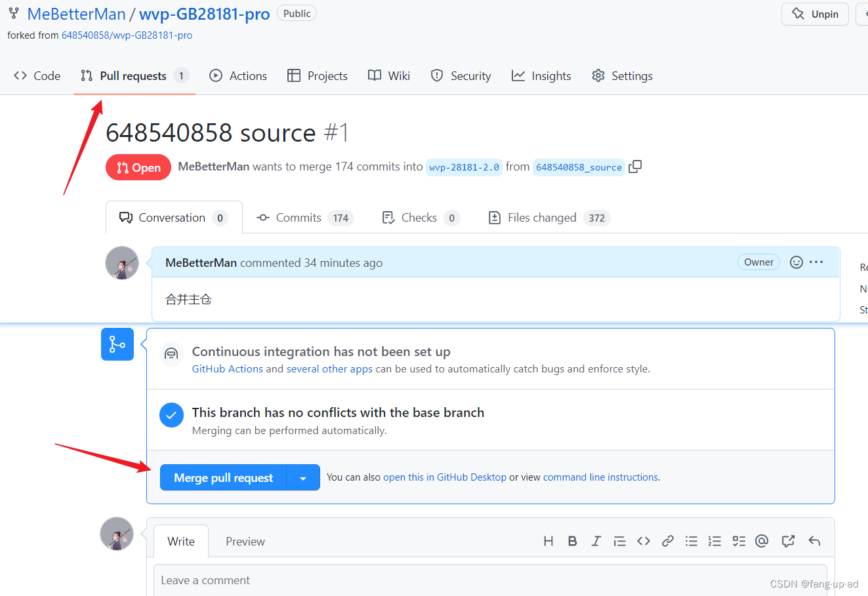Click the Open pull request status badge

click(x=138, y=168)
